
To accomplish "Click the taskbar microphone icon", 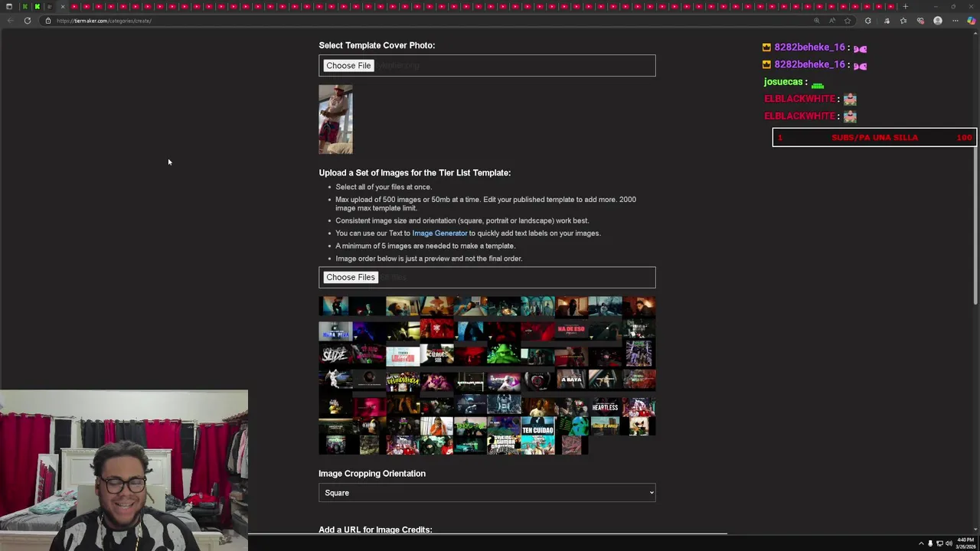I will point(930,543).
